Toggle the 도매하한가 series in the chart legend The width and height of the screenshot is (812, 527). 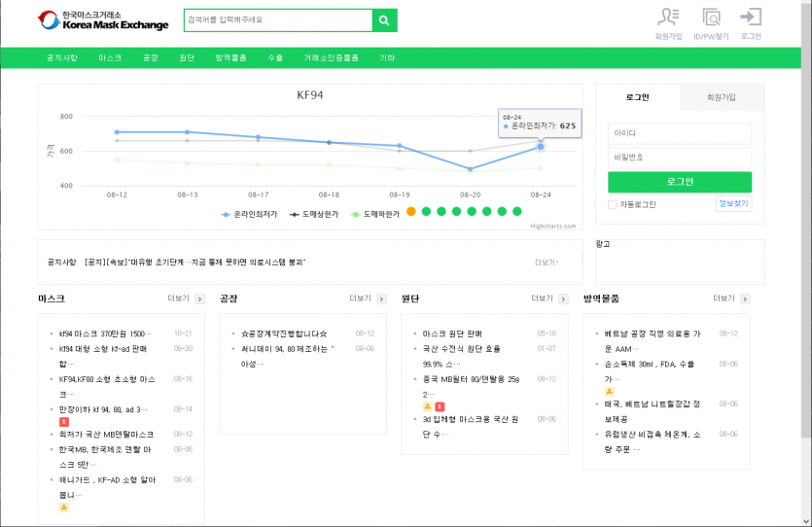coord(374,214)
